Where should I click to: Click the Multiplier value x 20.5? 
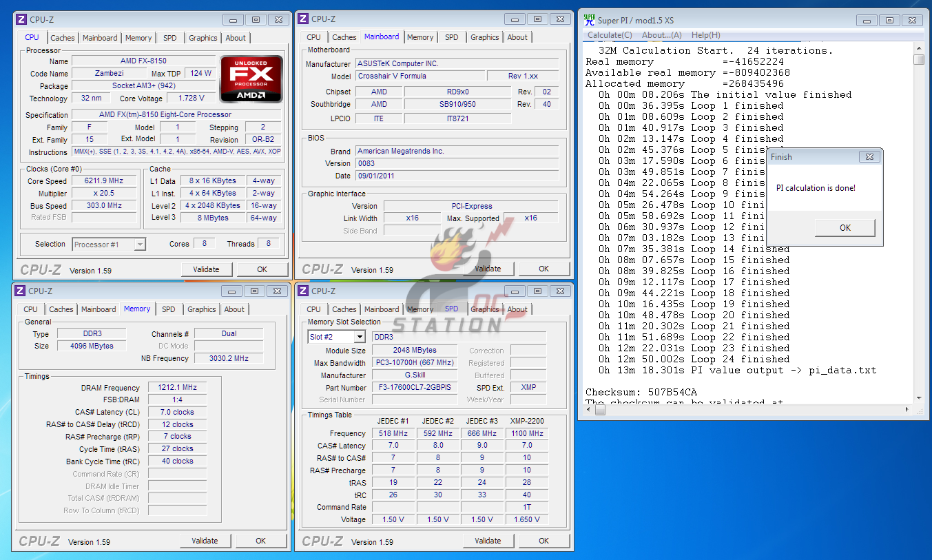103,194
